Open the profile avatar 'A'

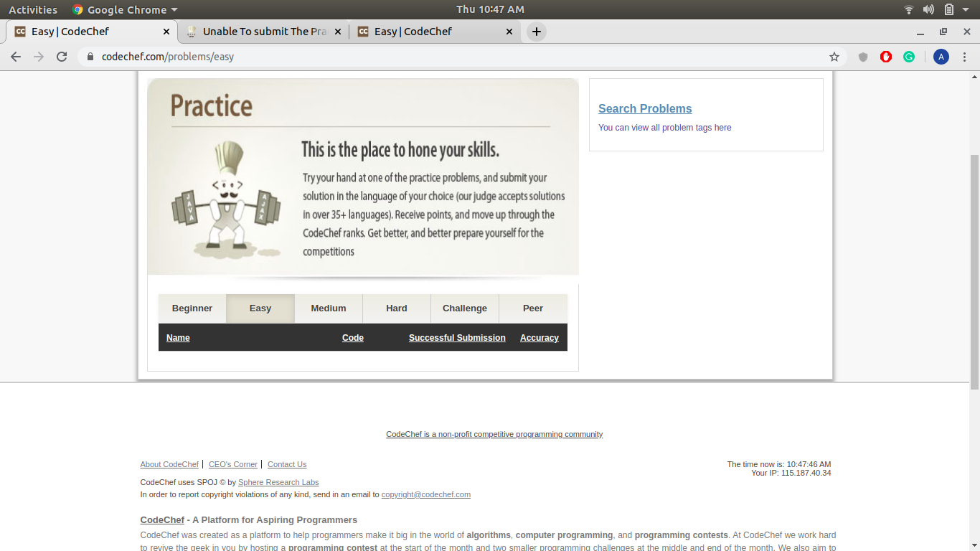pyautogui.click(x=941, y=57)
